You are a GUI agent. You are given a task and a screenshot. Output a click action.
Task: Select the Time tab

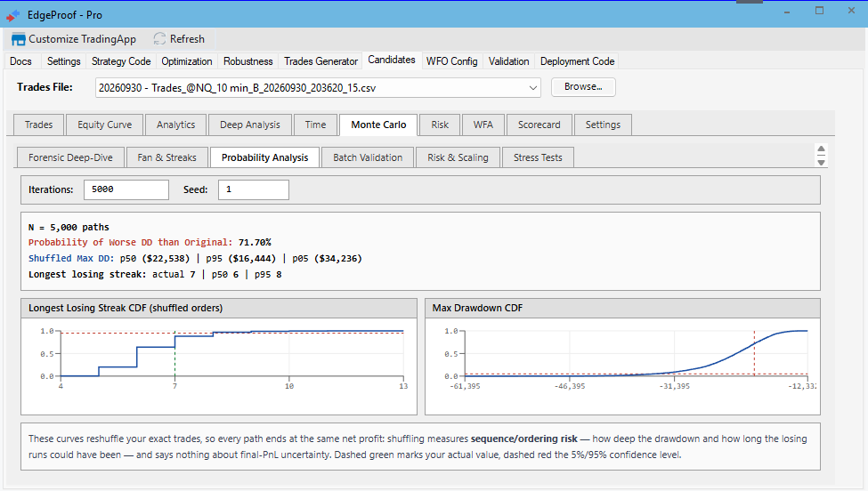coord(315,125)
